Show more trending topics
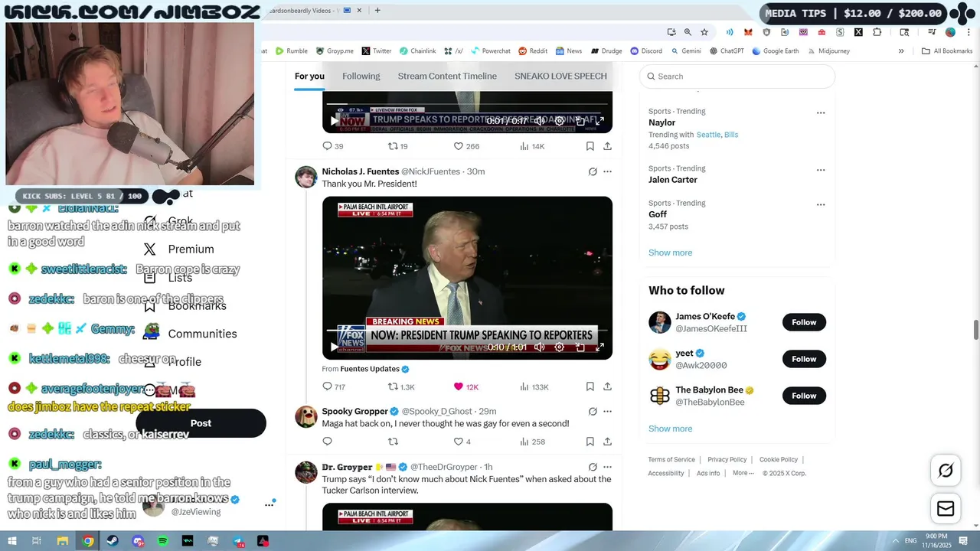Viewport: 980px width, 551px height. coord(670,253)
